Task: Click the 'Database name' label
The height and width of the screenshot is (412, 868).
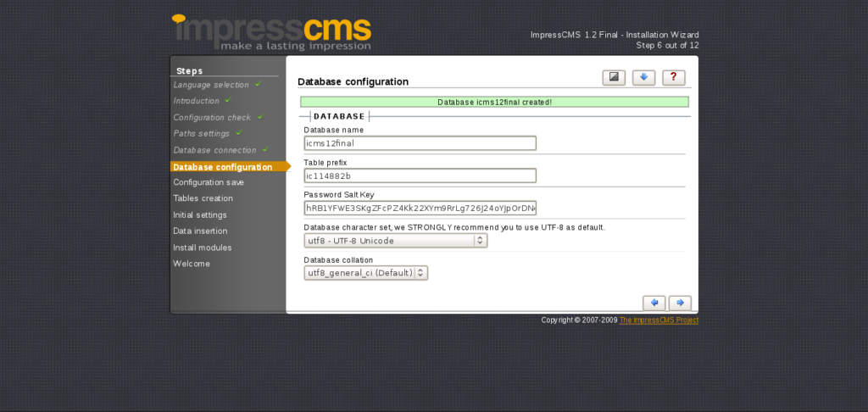Action: coord(334,130)
